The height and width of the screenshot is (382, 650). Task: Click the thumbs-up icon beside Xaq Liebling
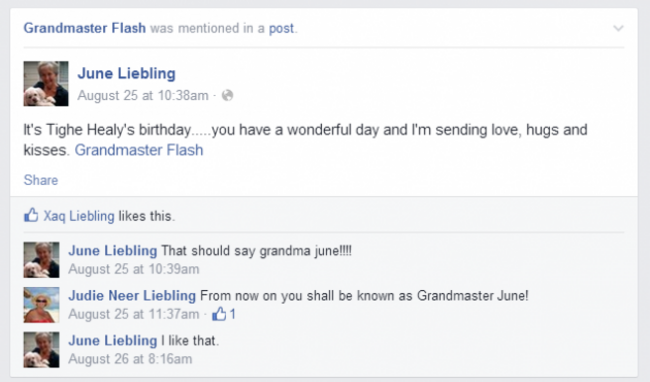click(31, 215)
